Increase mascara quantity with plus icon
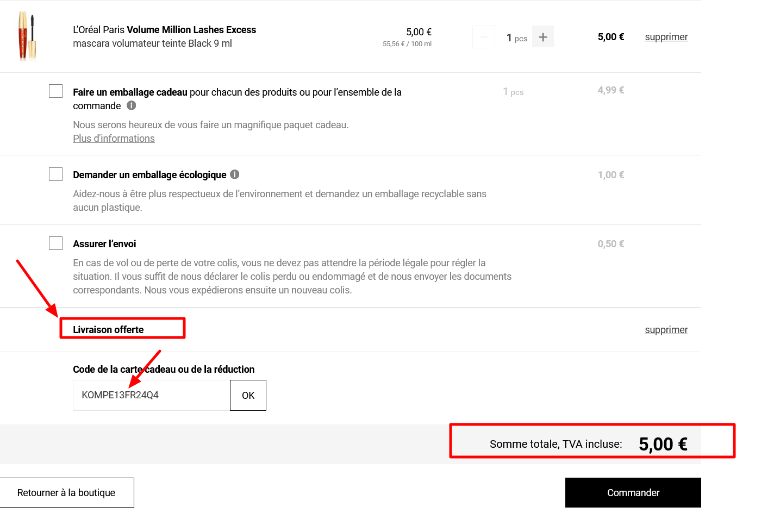The width and height of the screenshot is (780, 532). point(542,36)
